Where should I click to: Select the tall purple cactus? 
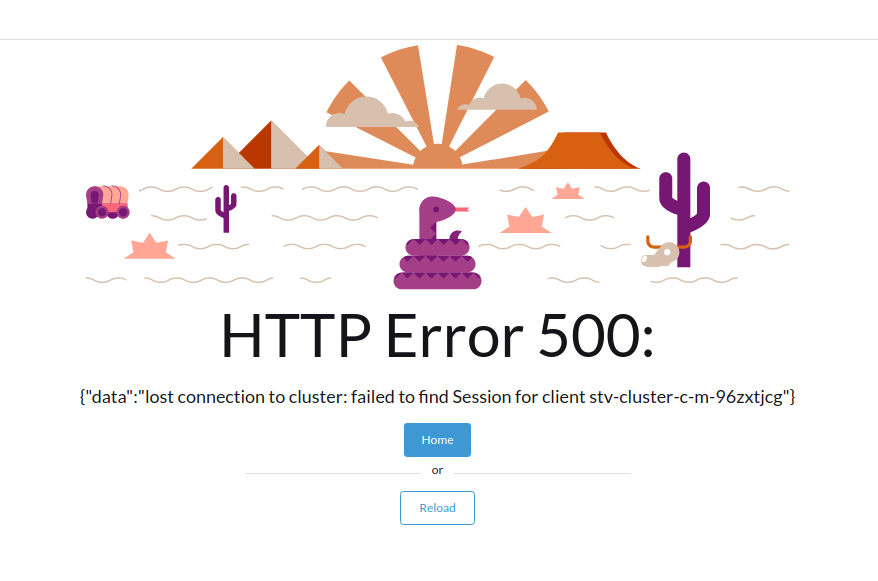684,210
